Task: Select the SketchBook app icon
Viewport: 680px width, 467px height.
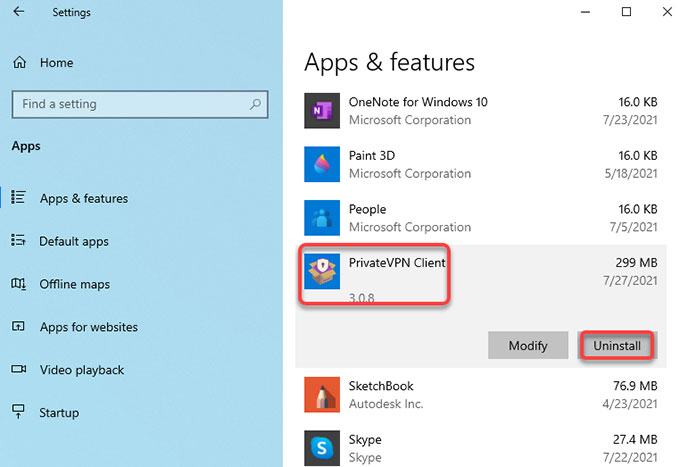Action: pyautogui.click(x=322, y=395)
